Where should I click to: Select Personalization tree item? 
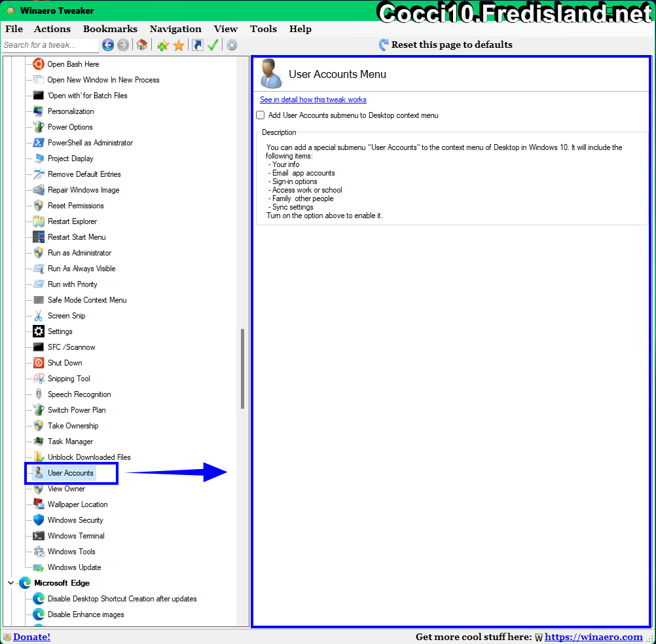click(71, 111)
